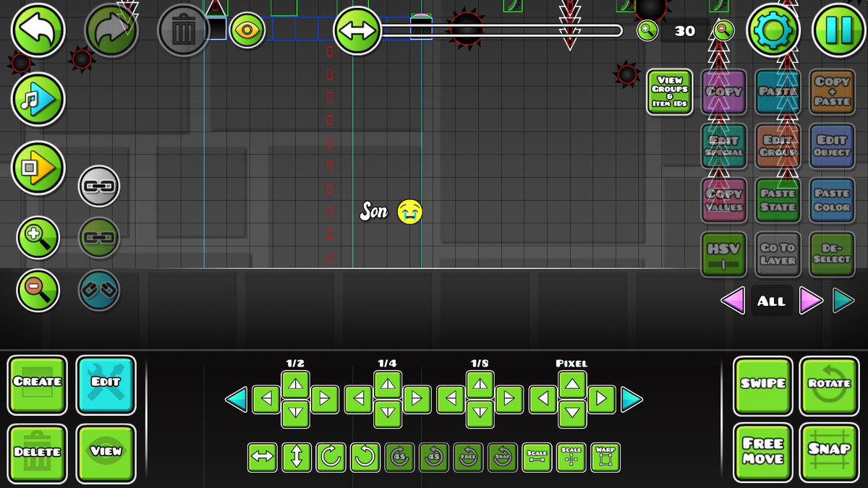Move object right by 1/4 step
Screen dimensions: 868x488
tap(417, 399)
